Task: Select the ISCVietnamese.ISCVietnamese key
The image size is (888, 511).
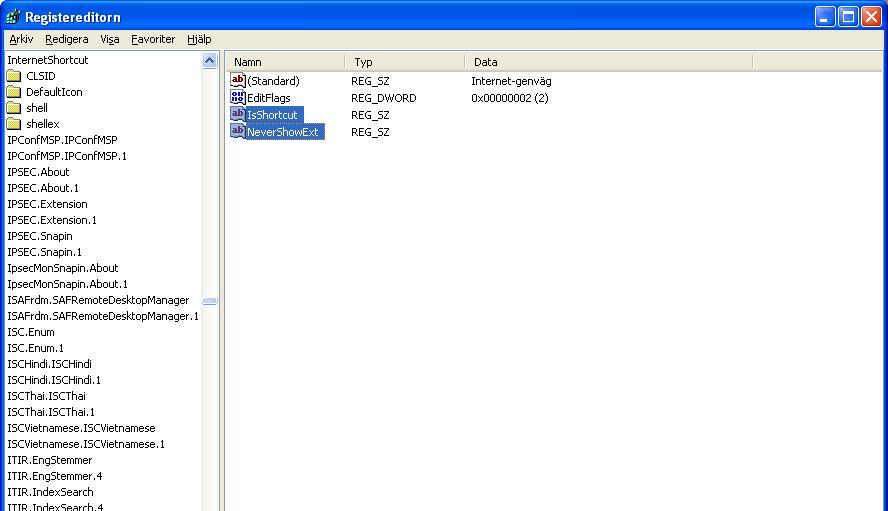Action: 81,428
